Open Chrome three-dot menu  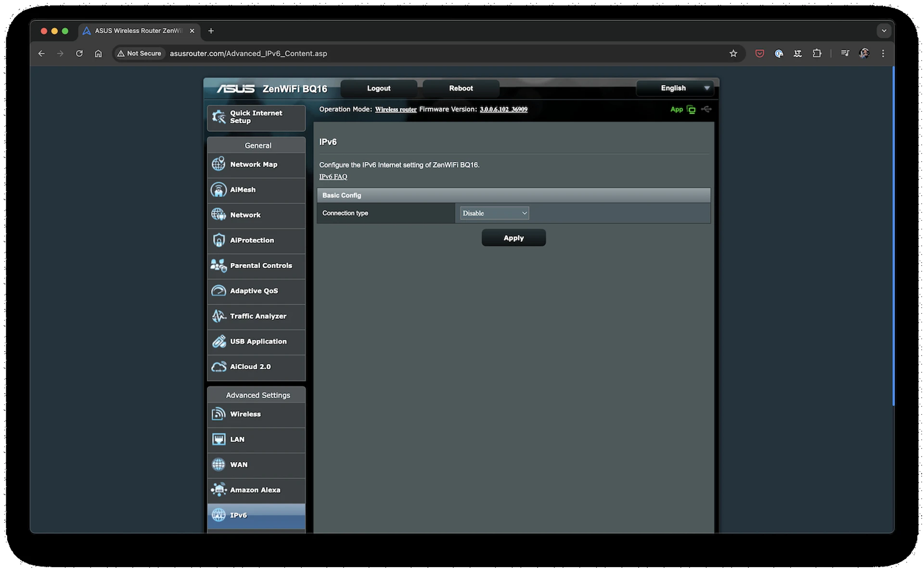pyautogui.click(x=883, y=53)
